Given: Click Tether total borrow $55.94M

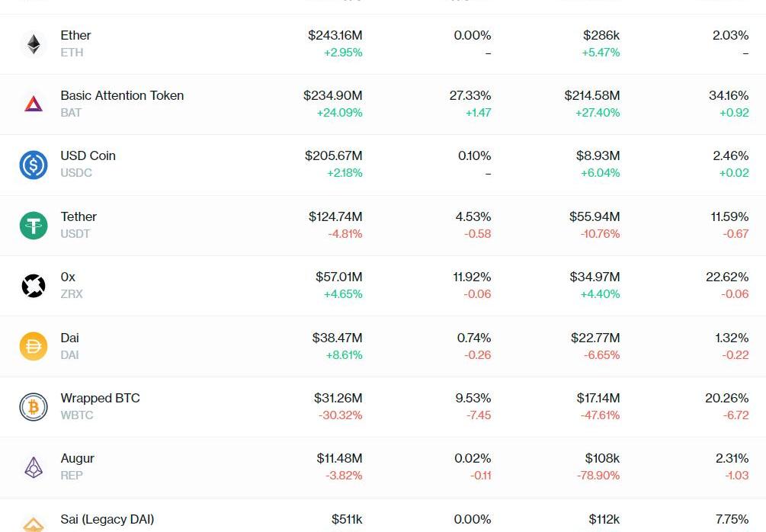Looking at the screenshot, I should 594,217.
